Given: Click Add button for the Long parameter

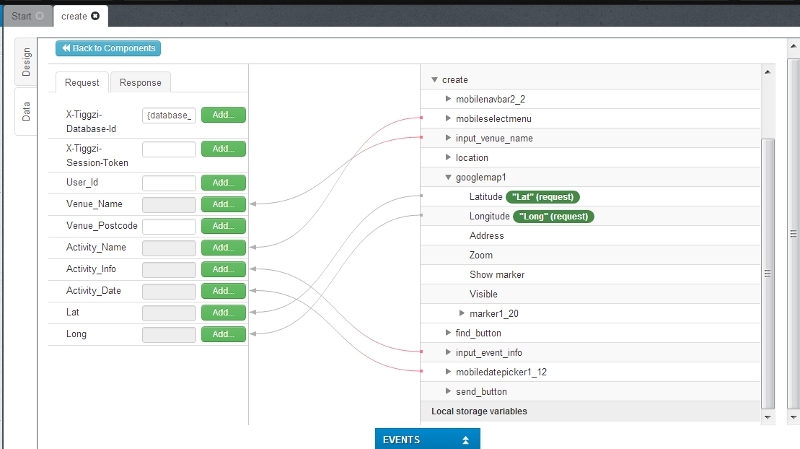Looking at the screenshot, I should click(223, 334).
